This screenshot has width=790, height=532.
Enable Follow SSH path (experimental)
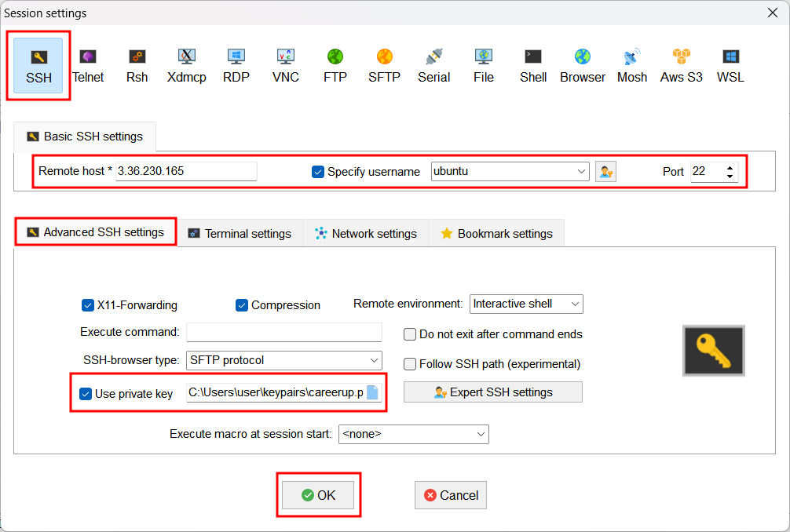(410, 364)
